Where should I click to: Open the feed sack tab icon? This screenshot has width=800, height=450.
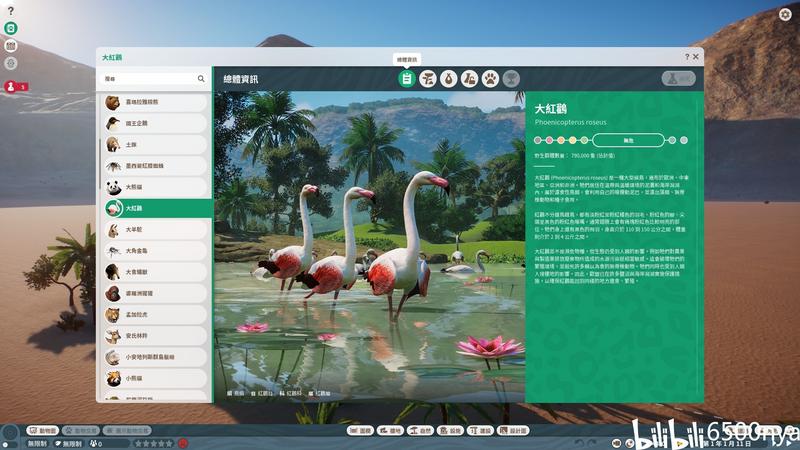click(448, 79)
